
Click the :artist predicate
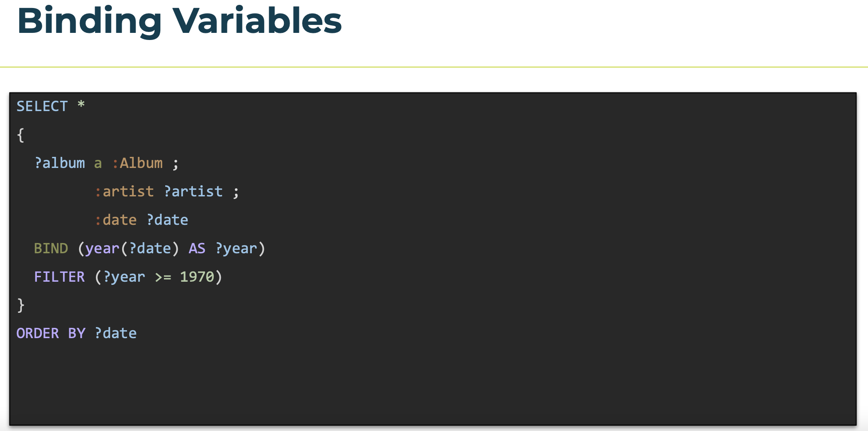124,192
